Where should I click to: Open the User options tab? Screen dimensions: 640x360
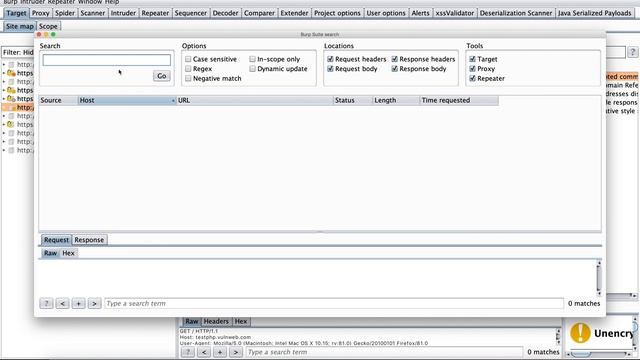click(386, 13)
